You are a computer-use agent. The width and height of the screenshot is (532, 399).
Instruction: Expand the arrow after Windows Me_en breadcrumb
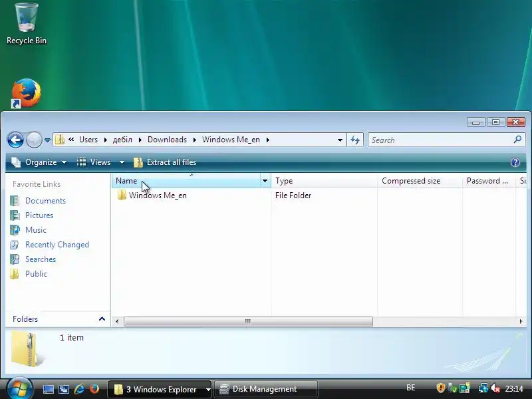pos(268,140)
